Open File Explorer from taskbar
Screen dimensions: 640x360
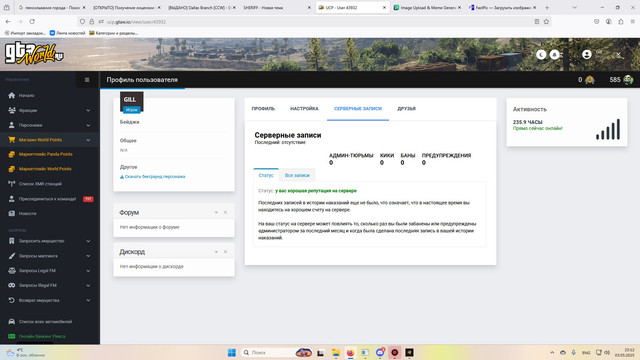[x=336, y=353]
